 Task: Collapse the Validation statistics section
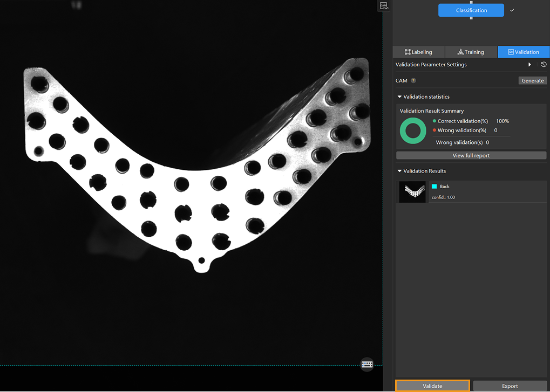click(x=399, y=97)
